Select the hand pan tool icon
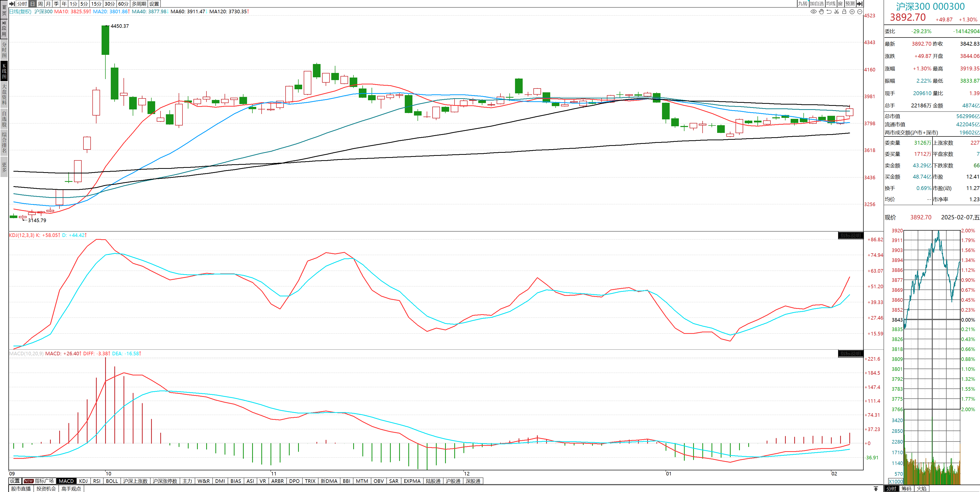This screenshot has height=492, width=980. coord(821,12)
